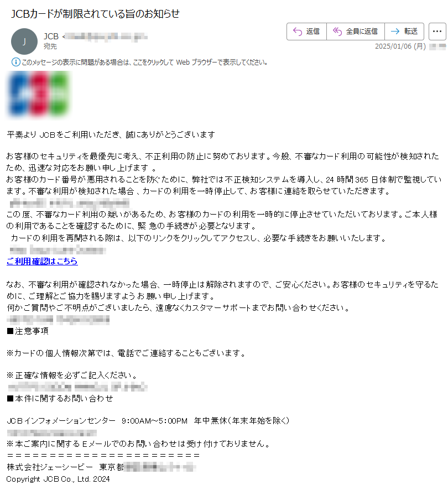Click the 返信 reply button

pyautogui.click(x=306, y=32)
